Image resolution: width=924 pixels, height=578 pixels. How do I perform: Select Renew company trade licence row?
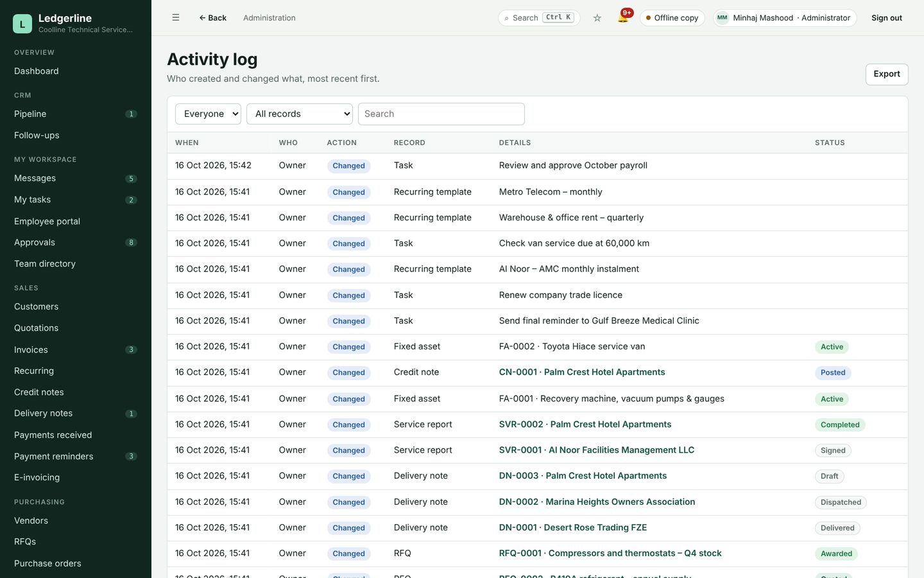(x=538, y=295)
